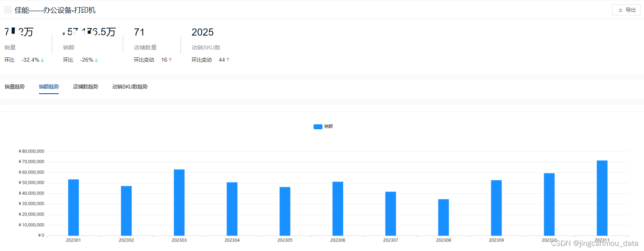Screen dimensions: 644x251
Task: Click the 佳能——办公设备-打印机 title
Action: click(x=55, y=10)
